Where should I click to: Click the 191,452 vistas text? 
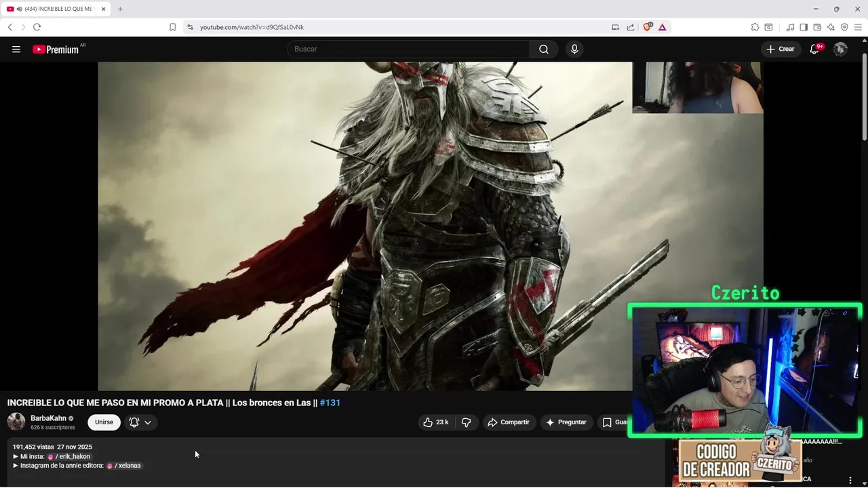click(33, 447)
